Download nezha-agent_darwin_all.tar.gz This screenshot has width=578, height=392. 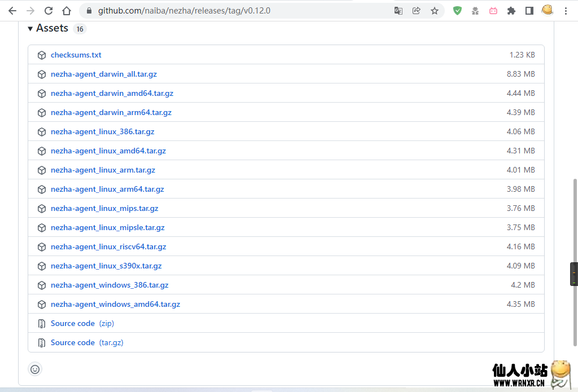coord(104,74)
